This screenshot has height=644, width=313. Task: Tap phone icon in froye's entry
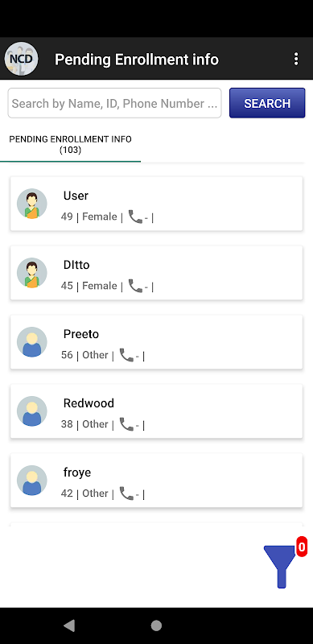tap(126, 493)
